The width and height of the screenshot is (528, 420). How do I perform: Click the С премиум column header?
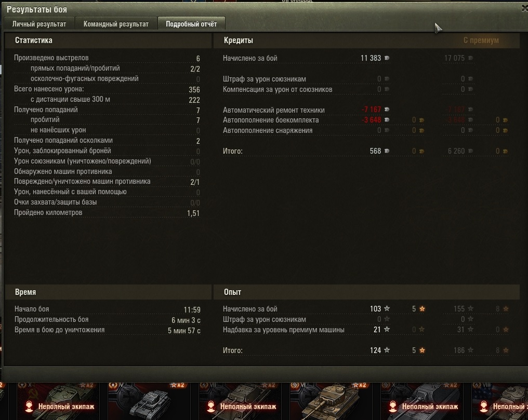tap(481, 40)
